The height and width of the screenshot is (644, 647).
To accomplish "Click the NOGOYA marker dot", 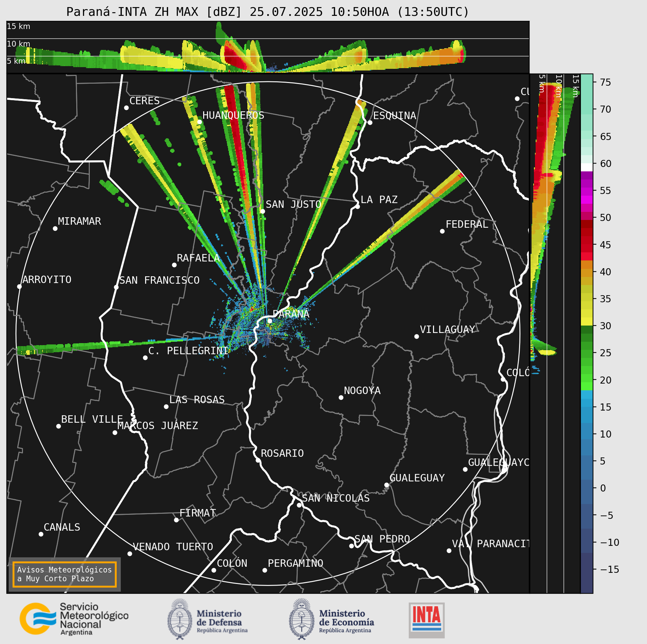I will click(x=341, y=397).
